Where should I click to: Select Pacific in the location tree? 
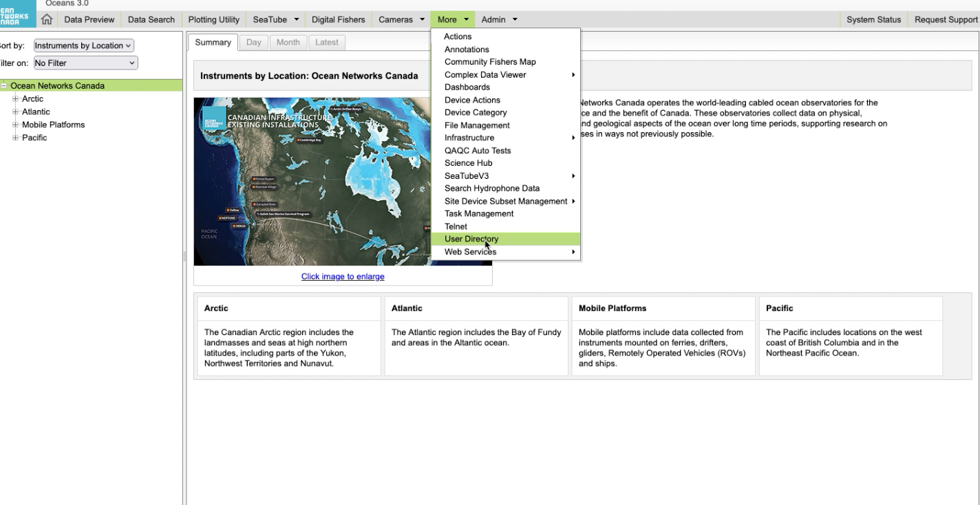point(34,138)
